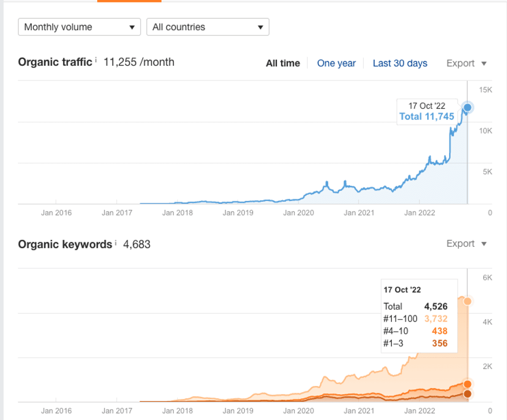Click info icon next to Organic keywords
507x420 pixels.
pos(115,243)
